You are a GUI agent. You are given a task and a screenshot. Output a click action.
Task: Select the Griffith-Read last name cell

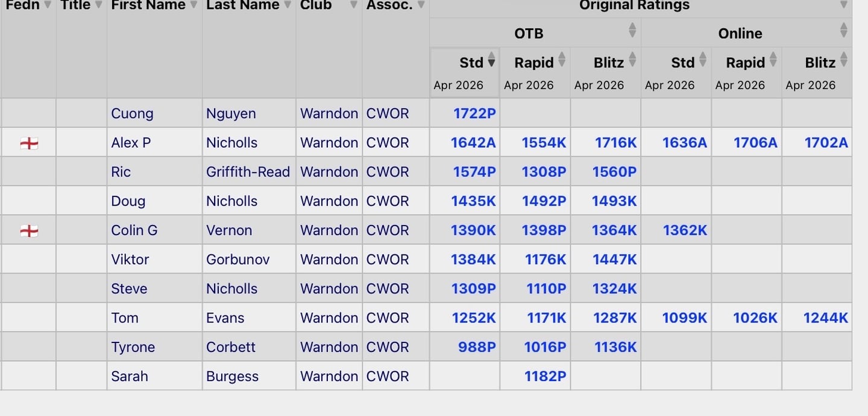point(248,172)
